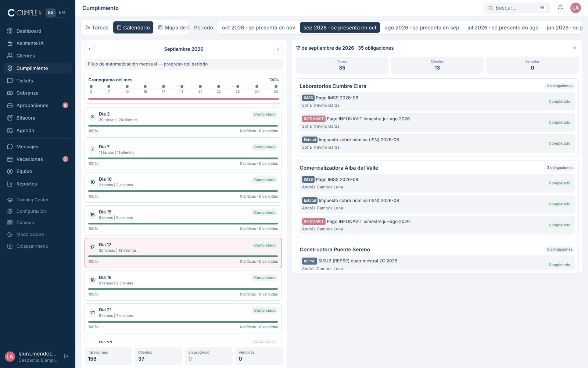Open the Bitácora log

point(37,118)
